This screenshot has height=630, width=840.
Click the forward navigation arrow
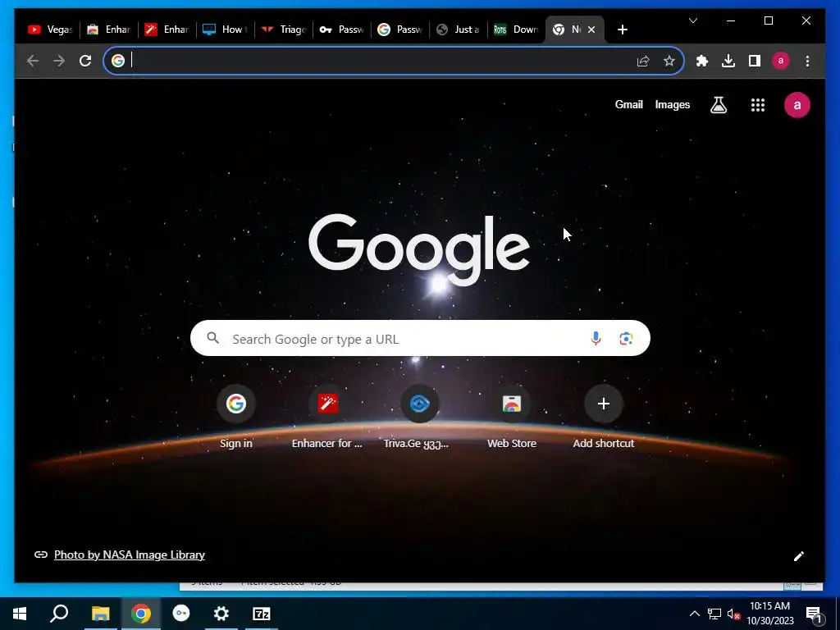59,61
